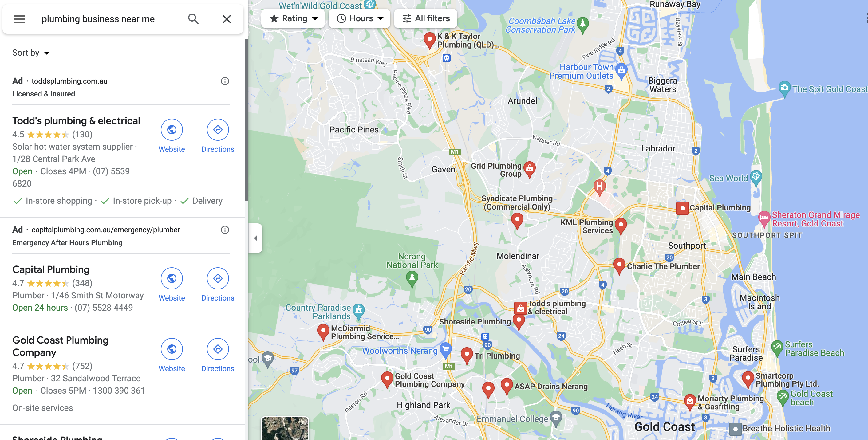
Task: Clear search with the X icon
Action: point(227,19)
